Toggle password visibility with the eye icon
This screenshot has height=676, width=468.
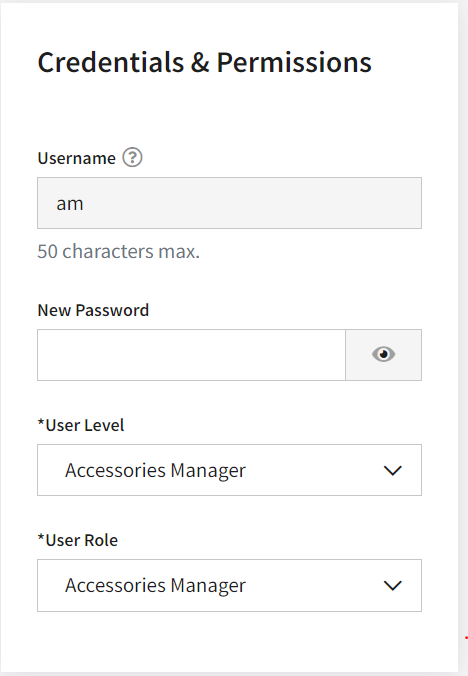(384, 355)
